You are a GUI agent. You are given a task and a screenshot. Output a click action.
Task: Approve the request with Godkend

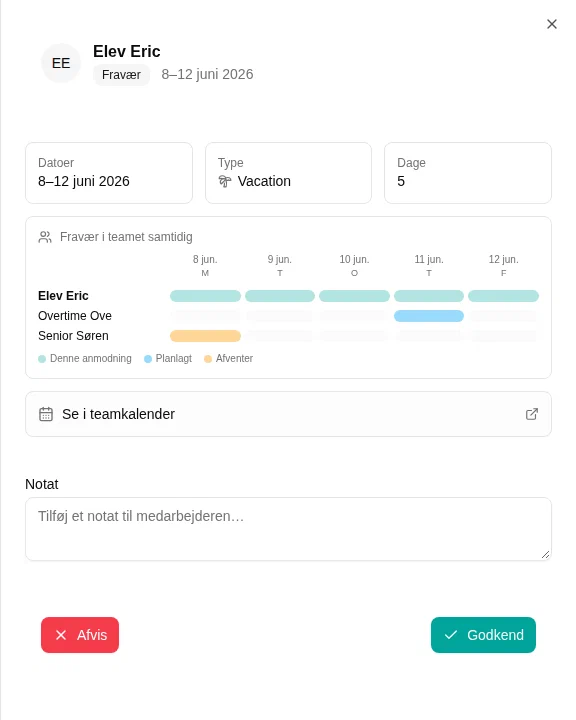[x=483, y=635]
